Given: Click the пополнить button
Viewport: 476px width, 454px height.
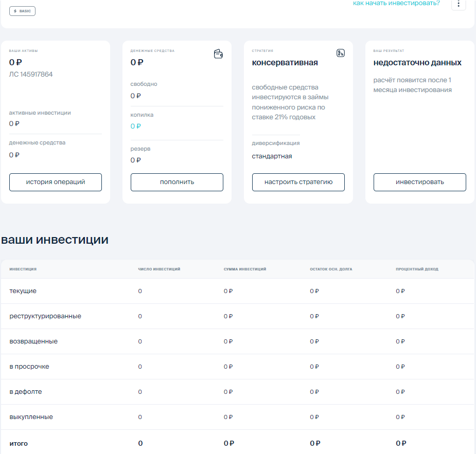Looking at the screenshot, I should tap(177, 182).
